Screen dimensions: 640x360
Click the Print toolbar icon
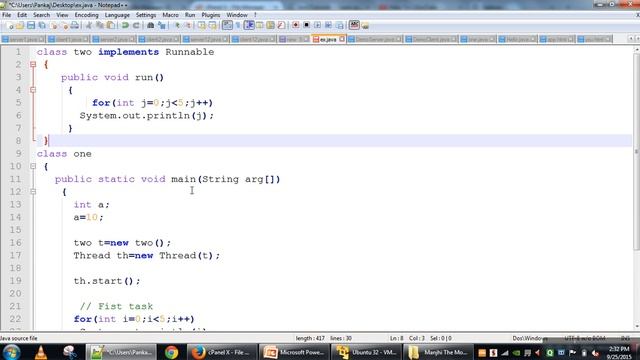coord(74,25)
